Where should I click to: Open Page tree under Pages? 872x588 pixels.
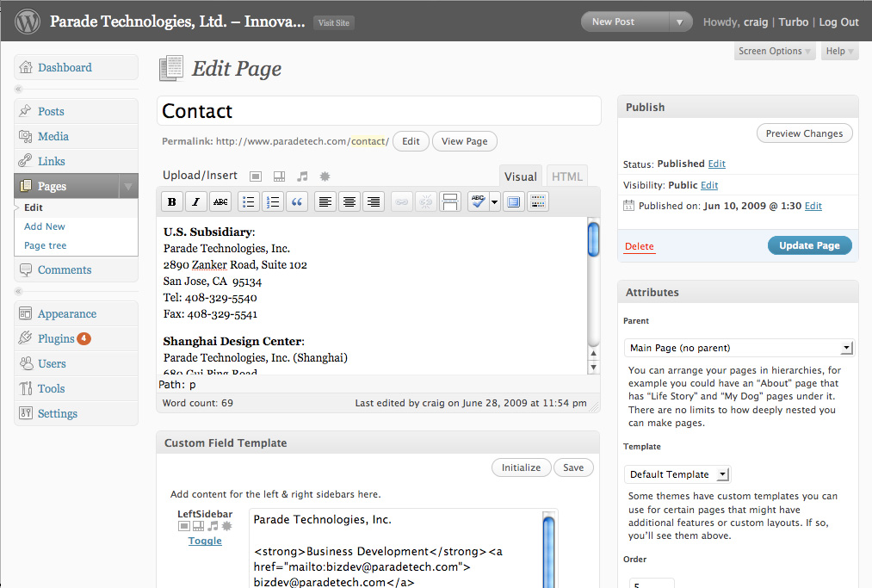[45, 245]
